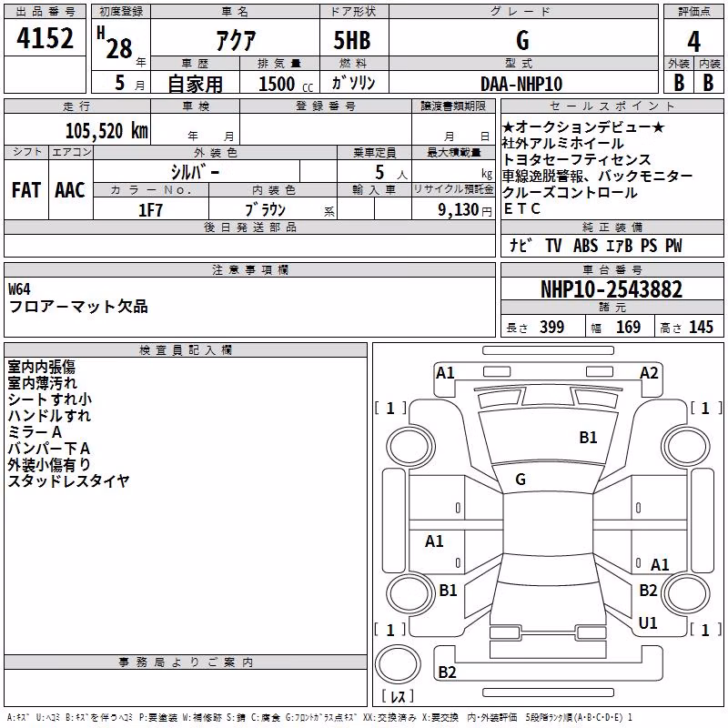The image size is (728, 728).
Task: Click lot number 4152
Action: [45, 38]
